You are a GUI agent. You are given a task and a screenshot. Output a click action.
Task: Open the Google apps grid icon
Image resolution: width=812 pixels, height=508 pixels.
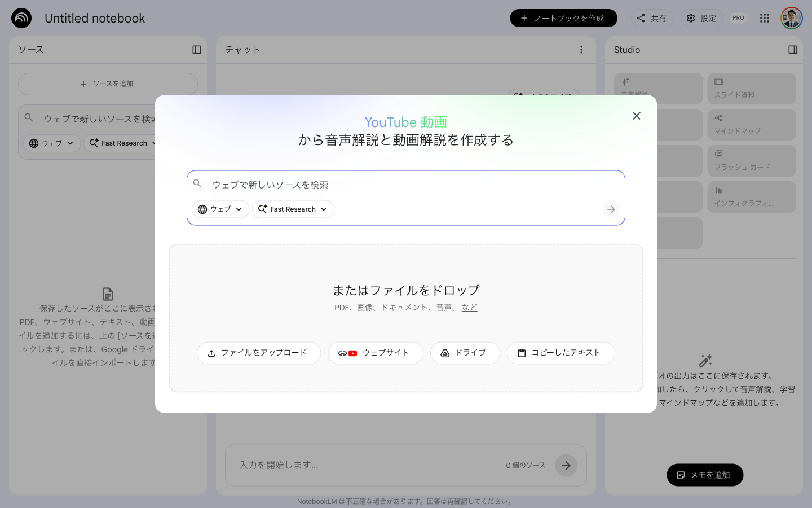tap(765, 18)
